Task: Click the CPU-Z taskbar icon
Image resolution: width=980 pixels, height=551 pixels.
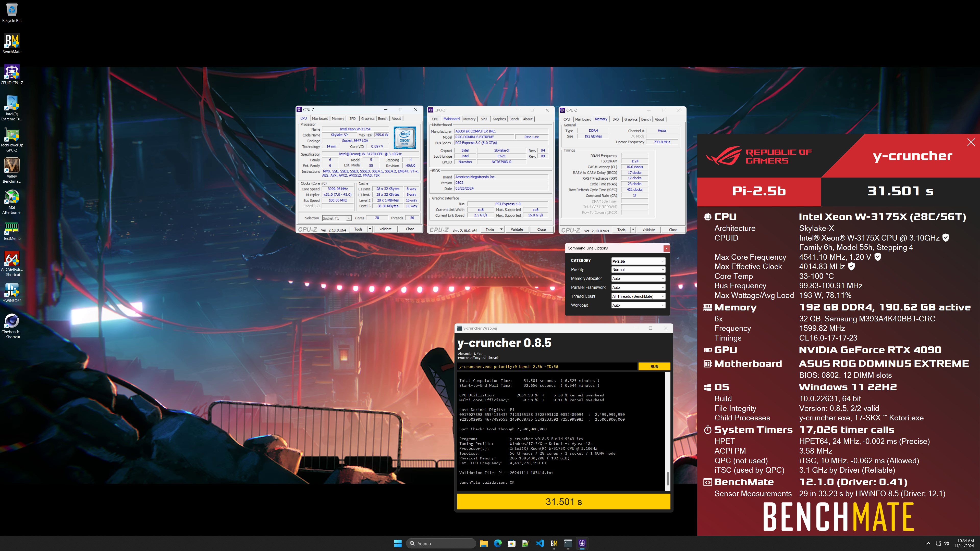Action: 582,543
